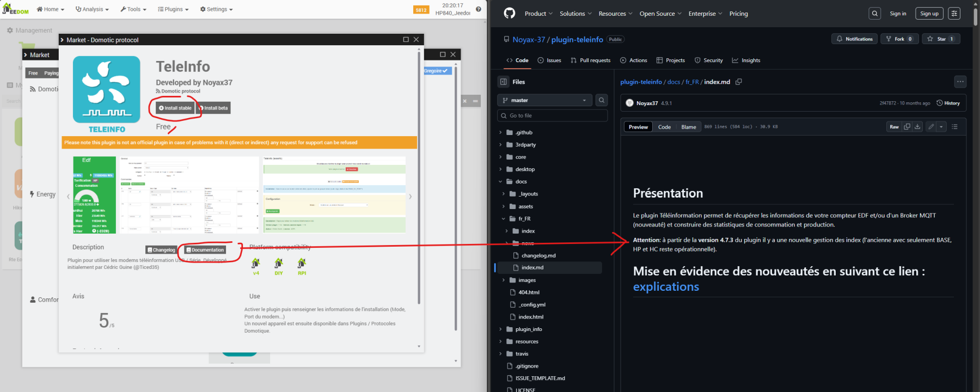Click the GitHub logo icon
The image size is (980, 392).
pos(509,14)
